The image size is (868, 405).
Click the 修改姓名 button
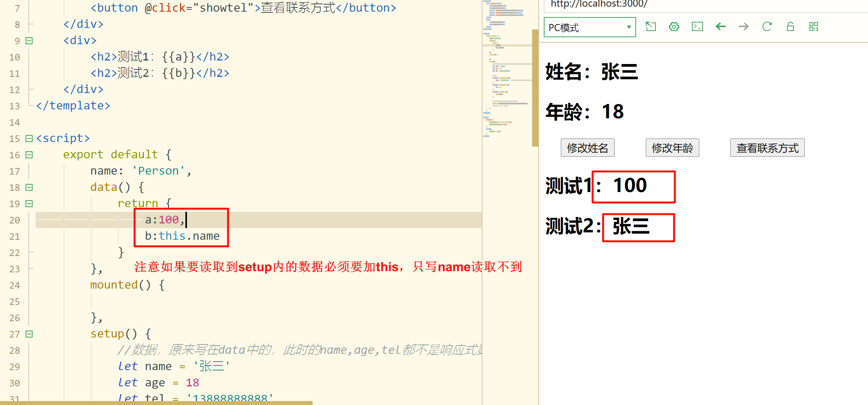pos(587,148)
